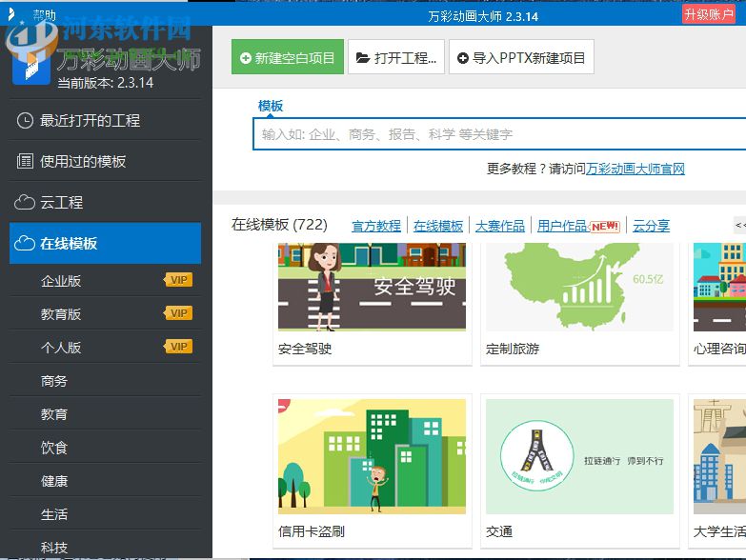746x560 pixels.
Task: Click the cloud icon beside 在线模板
Action: (25, 244)
